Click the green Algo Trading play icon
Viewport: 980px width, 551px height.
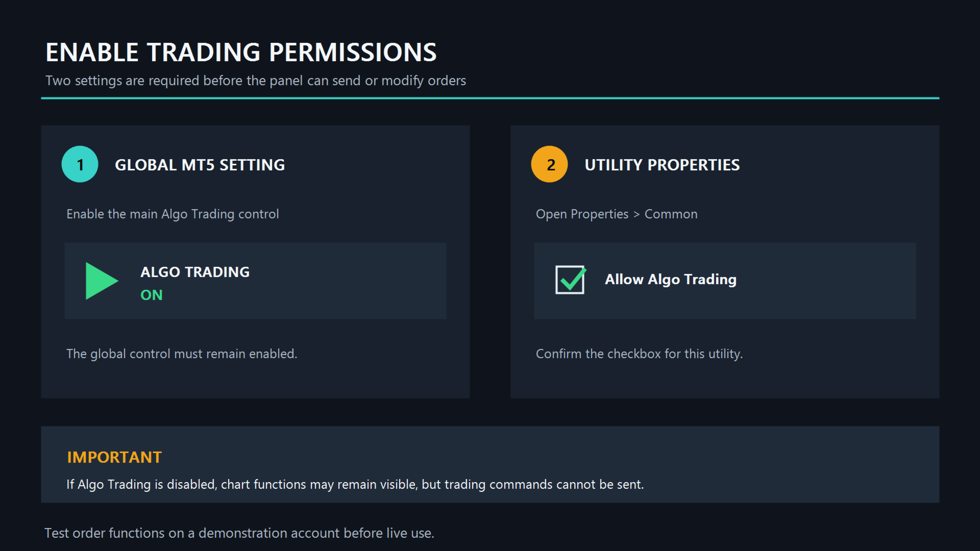point(102,281)
